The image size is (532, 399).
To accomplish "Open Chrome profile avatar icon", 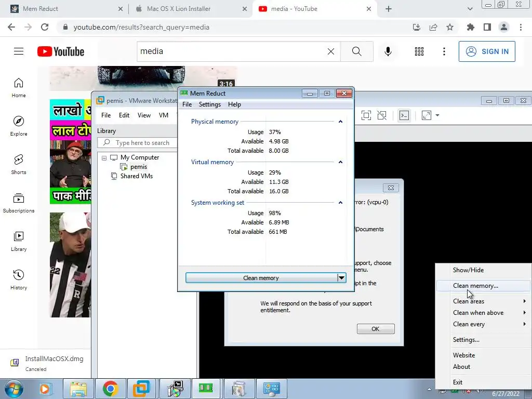I will 504,27.
